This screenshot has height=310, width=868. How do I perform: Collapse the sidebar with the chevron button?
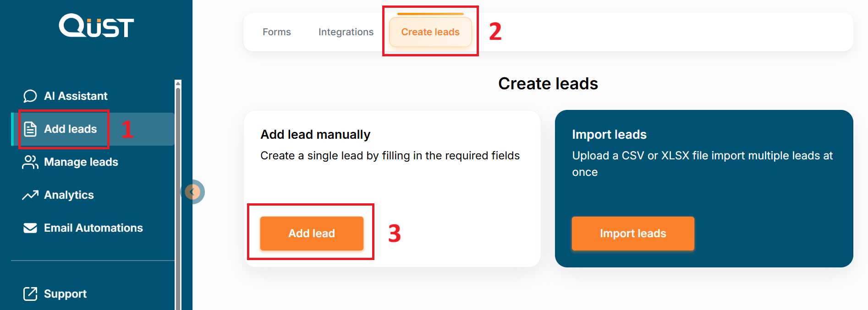194,192
